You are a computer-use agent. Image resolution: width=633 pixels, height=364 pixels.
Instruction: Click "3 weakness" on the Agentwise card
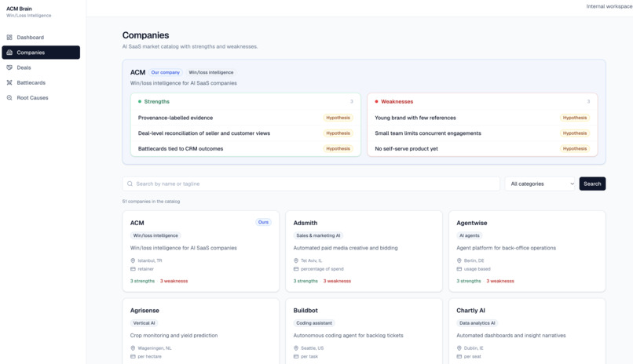coord(500,281)
